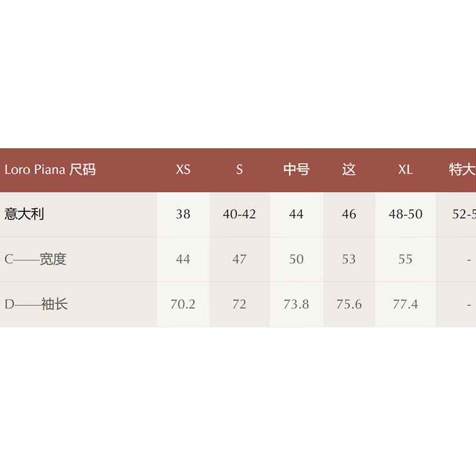Select the C——宽度 row label
This screenshot has width=476, height=476.
coord(35,259)
